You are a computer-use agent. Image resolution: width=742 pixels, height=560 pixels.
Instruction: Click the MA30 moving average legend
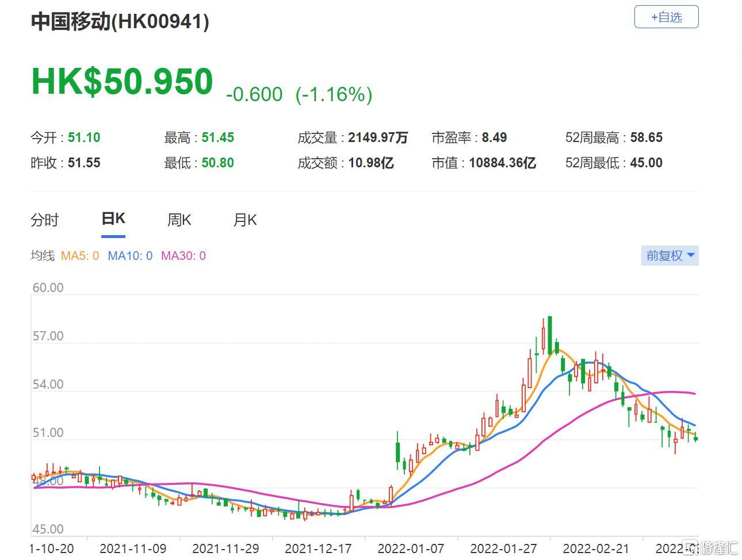click(x=183, y=256)
